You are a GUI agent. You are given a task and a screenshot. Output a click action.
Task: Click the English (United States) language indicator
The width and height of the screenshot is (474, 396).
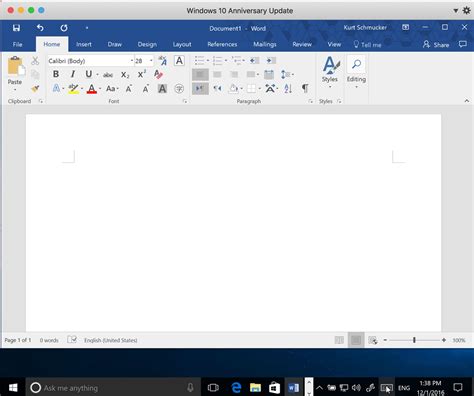pos(111,340)
